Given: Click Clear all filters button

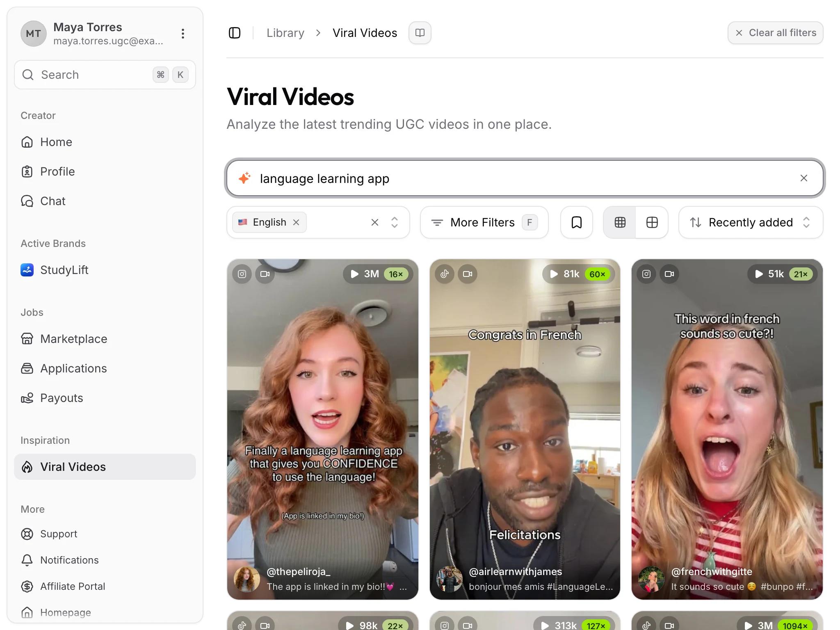Looking at the screenshot, I should tap(775, 33).
